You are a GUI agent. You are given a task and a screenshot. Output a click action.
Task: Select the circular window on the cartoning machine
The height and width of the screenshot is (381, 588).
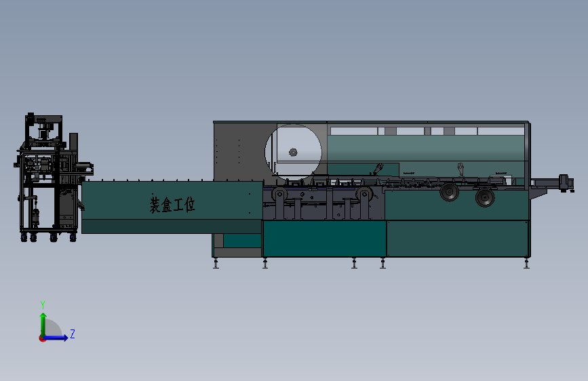293,153
